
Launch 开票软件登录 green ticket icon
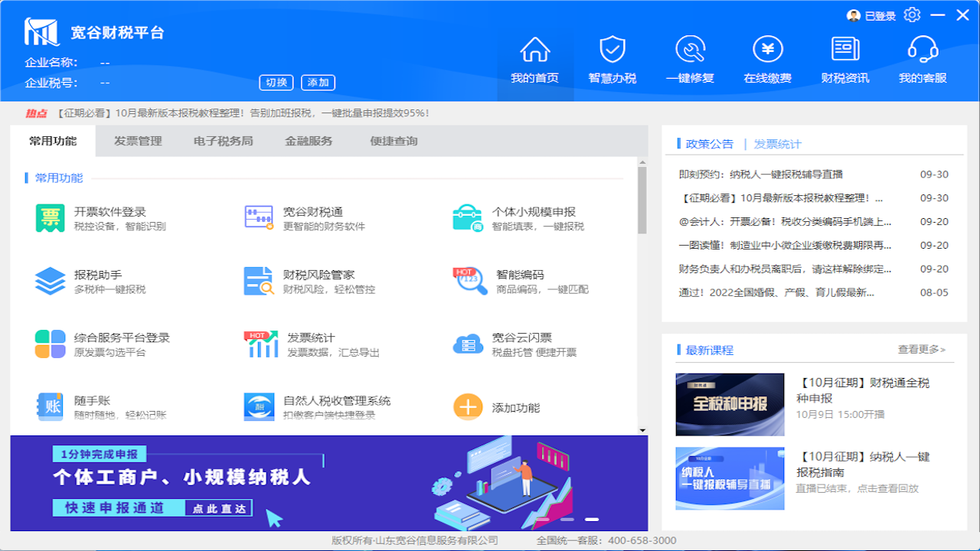coord(50,218)
